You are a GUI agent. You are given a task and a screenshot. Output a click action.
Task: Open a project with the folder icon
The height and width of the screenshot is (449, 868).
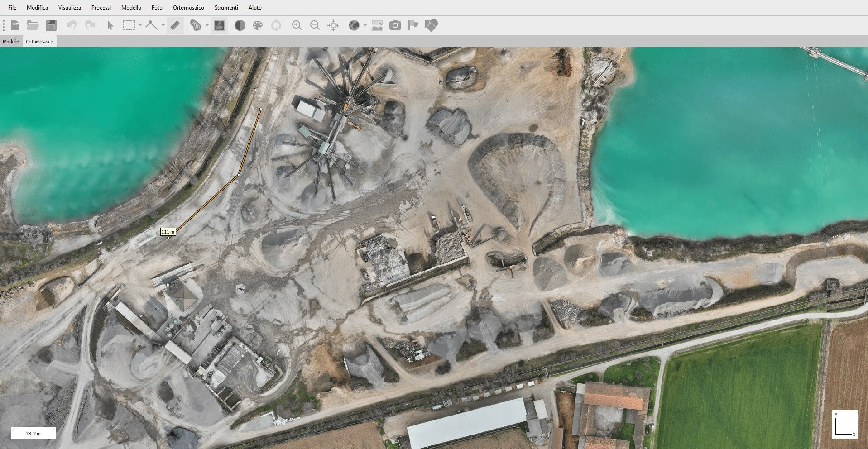pyautogui.click(x=33, y=25)
